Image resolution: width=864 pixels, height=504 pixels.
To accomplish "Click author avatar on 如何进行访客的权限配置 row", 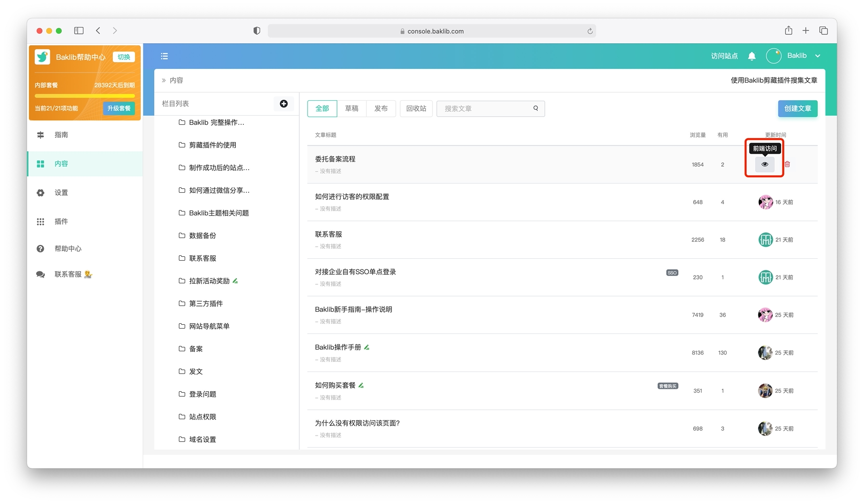I will tap(765, 202).
